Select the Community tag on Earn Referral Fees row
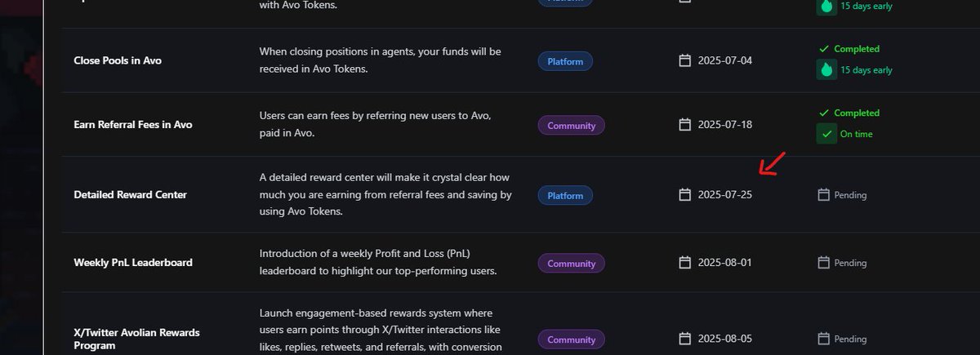Image resolution: width=980 pixels, height=355 pixels. click(x=571, y=126)
